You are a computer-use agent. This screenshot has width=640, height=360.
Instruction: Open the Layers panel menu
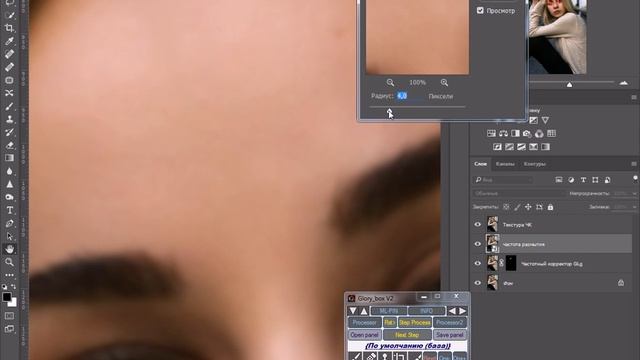(634, 164)
